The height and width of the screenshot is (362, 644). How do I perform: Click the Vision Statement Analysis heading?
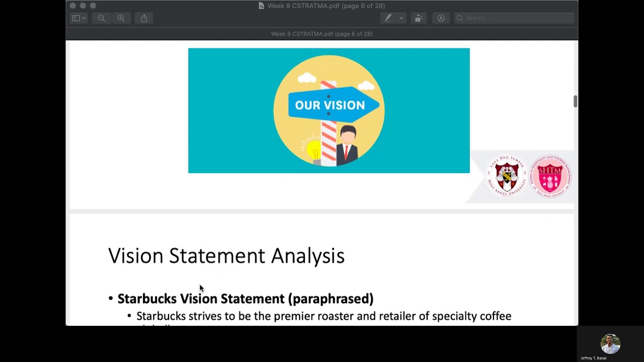coord(226,255)
